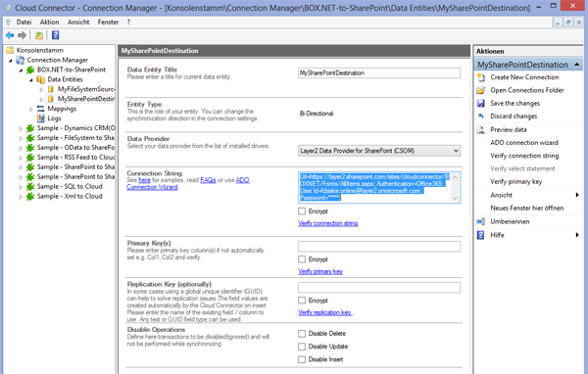Expand the Sample - SQL to Cloud node
The height and width of the screenshot is (374, 588).
pyautogui.click(x=21, y=187)
